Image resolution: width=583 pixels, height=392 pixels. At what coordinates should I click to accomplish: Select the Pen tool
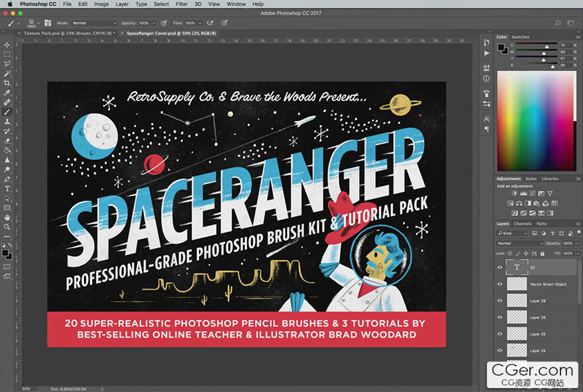pyautogui.click(x=7, y=179)
